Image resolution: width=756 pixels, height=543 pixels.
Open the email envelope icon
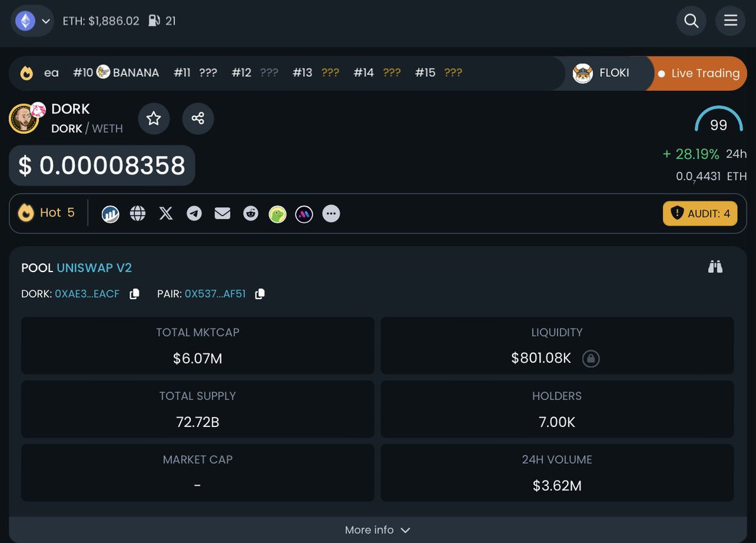coord(222,214)
